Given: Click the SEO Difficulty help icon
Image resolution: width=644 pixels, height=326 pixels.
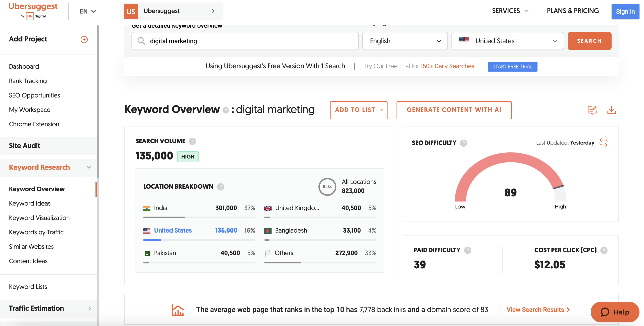Looking at the screenshot, I should [x=463, y=143].
